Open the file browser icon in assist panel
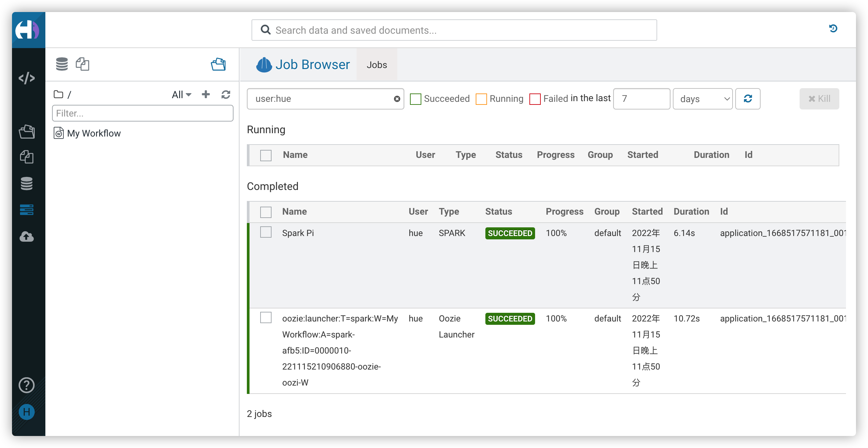Screen dimensions: 868x448 click(219, 64)
